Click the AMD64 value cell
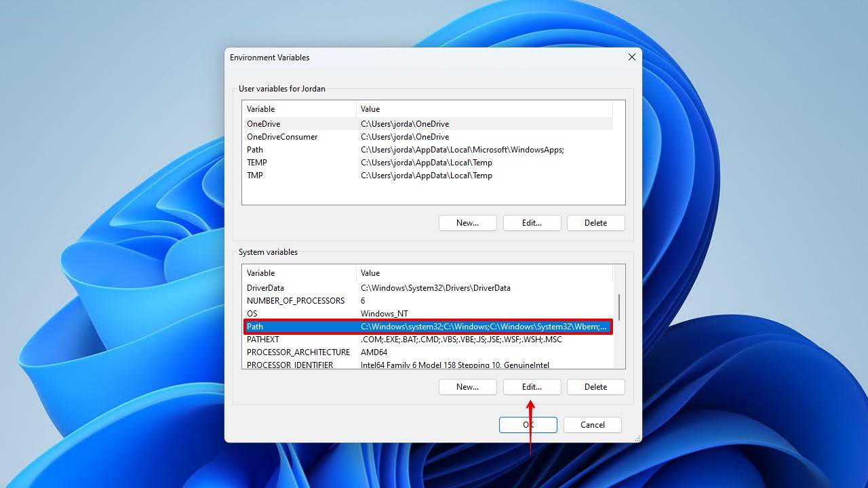This screenshot has width=868, height=488. (x=374, y=352)
